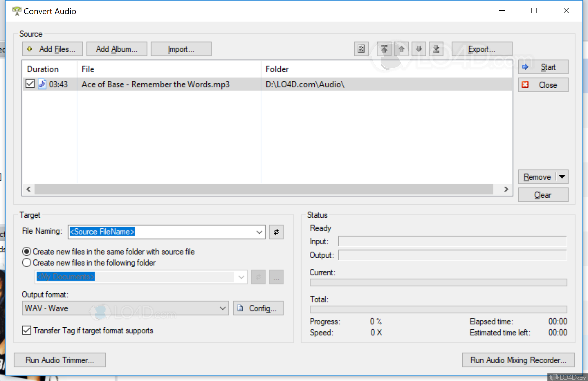The image size is (588, 381).
Task: Move the selected file up one position
Action: [x=402, y=49]
